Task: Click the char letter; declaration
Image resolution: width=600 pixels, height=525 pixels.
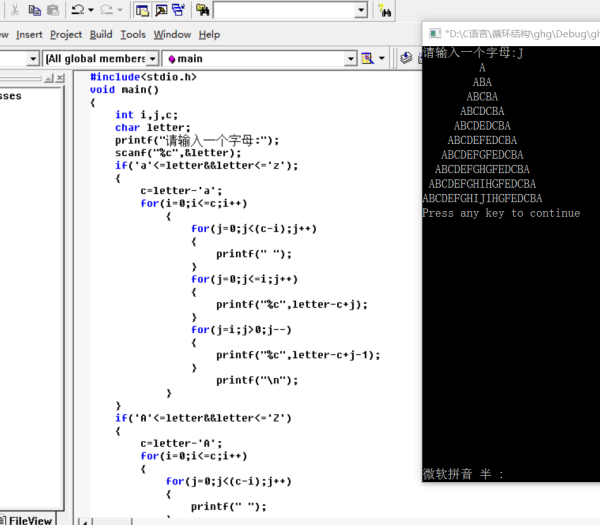Action: [x=152, y=127]
